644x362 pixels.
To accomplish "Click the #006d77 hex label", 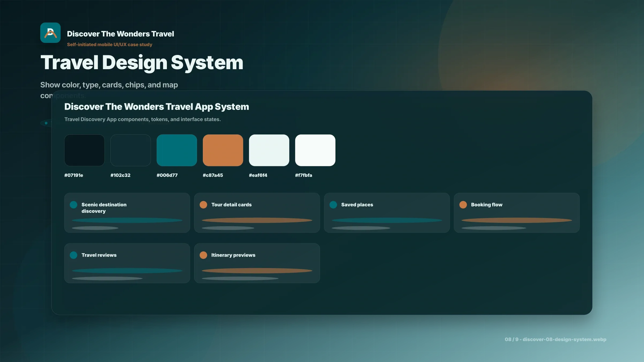I will 167,175.
